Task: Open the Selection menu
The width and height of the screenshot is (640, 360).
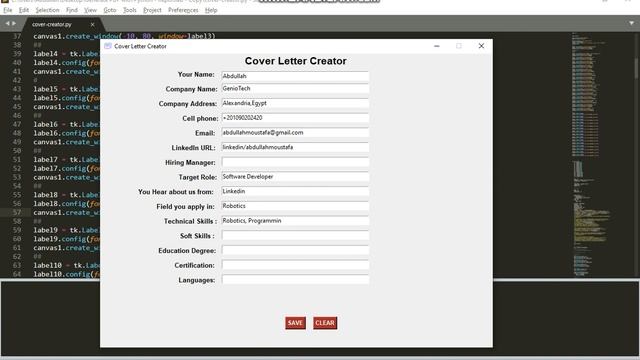Action: [x=47, y=10]
